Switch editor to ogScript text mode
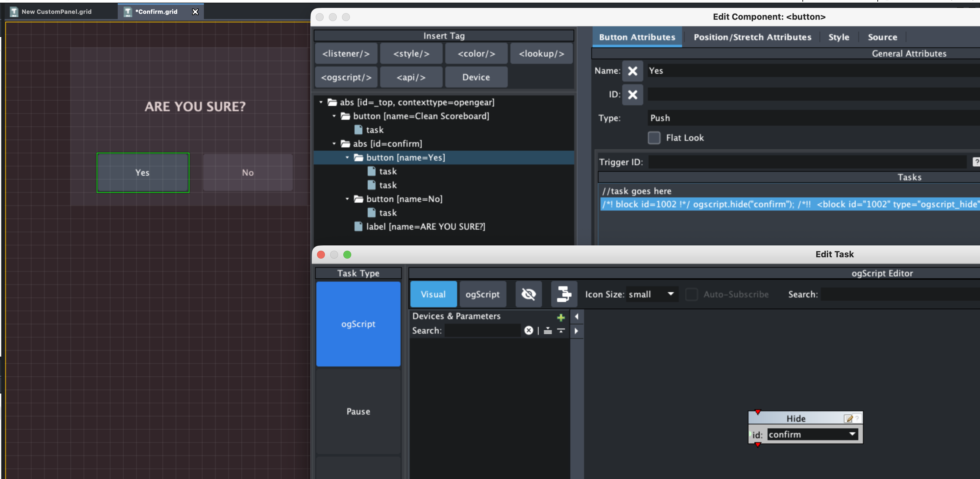980x479 pixels. click(482, 294)
